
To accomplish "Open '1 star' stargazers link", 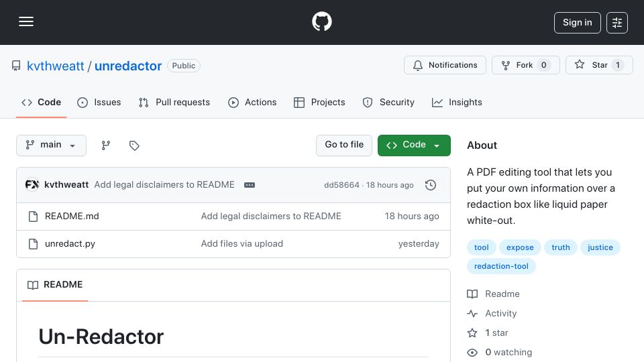I will 488,333.
